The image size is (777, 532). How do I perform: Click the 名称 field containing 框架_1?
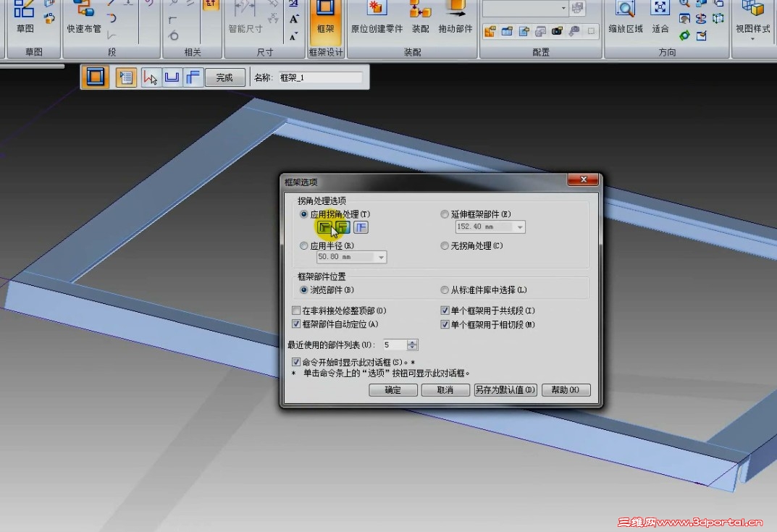(x=320, y=77)
